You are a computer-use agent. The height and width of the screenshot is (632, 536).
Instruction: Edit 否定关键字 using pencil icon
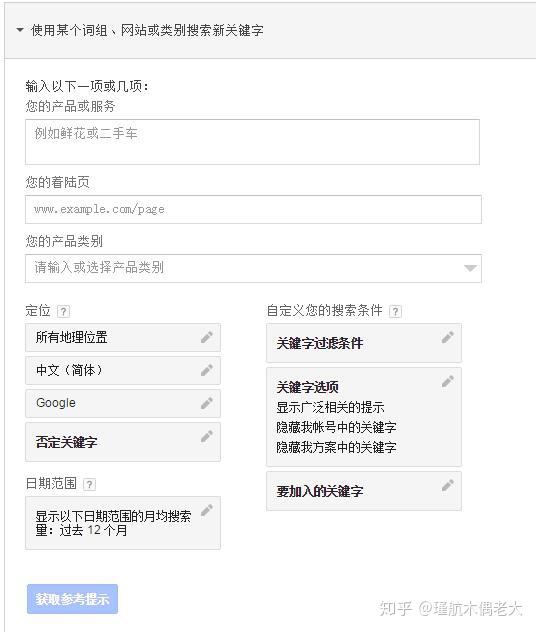point(207,436)
